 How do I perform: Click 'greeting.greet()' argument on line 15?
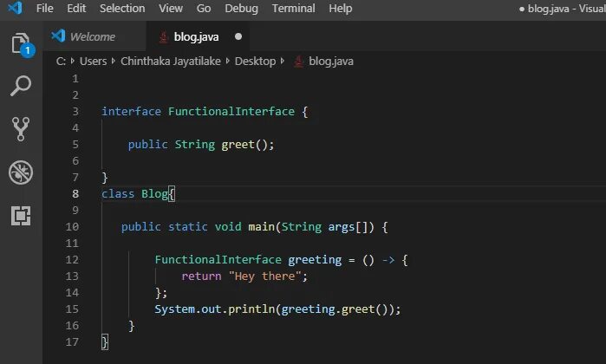pos(335,309)
